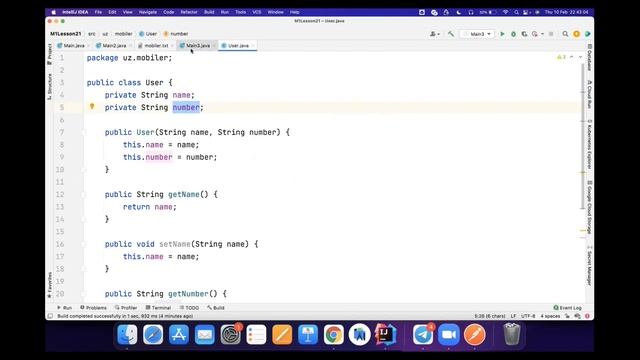Toggle the fold marker at line 7 constructor
Image resolution: width=640 pixels, height=360 pixels.
pyautogui.click(x=84, y=132)
